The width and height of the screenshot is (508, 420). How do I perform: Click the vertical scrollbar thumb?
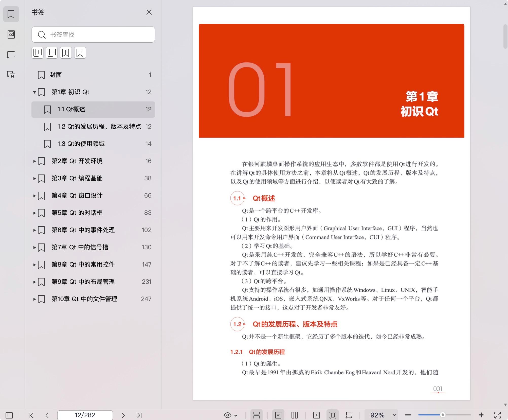tap(505, 36)
